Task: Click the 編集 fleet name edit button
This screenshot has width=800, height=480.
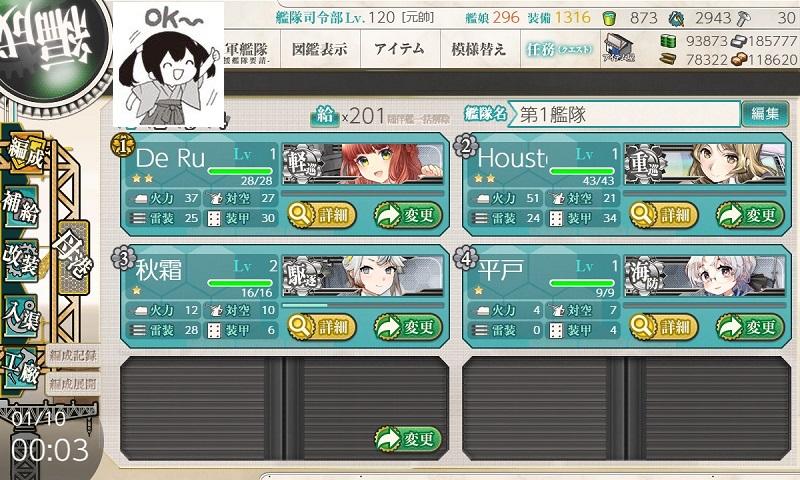Action: 765,113
